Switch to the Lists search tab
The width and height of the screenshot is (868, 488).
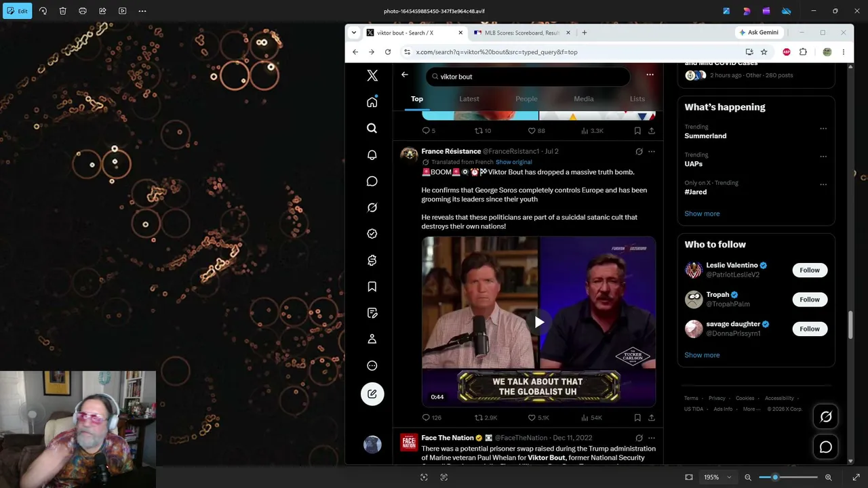pyautogui.click(x=637, y=99)
